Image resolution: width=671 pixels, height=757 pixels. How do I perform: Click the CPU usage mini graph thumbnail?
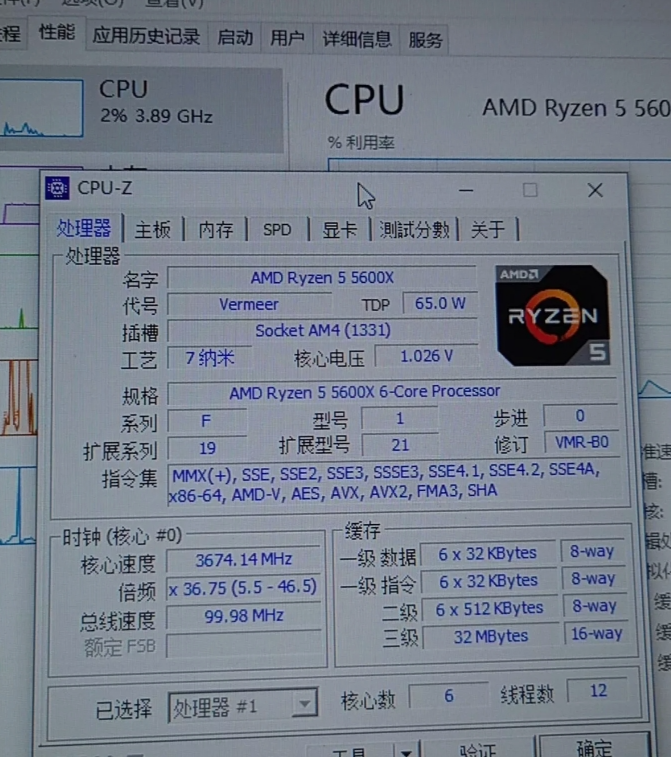click(42, 109)
